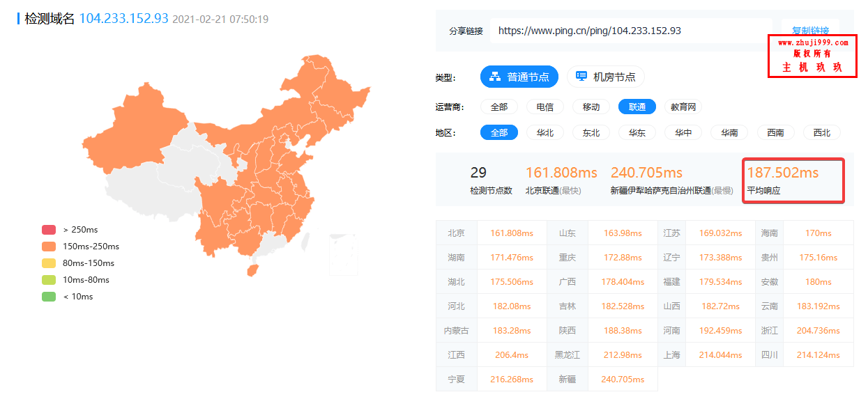Click the > 250ms red legend swatch

coord(49,230)
